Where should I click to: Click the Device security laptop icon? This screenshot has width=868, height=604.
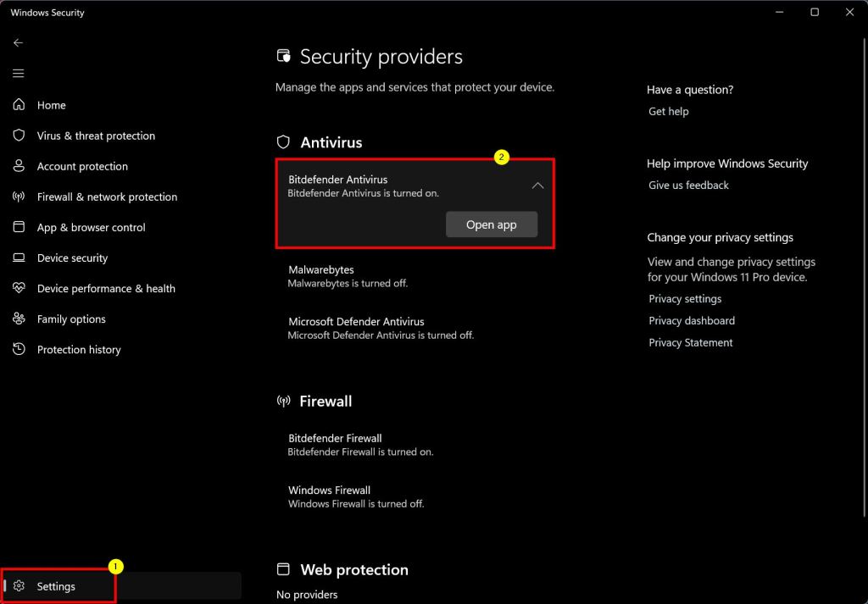tap(19, 258)
